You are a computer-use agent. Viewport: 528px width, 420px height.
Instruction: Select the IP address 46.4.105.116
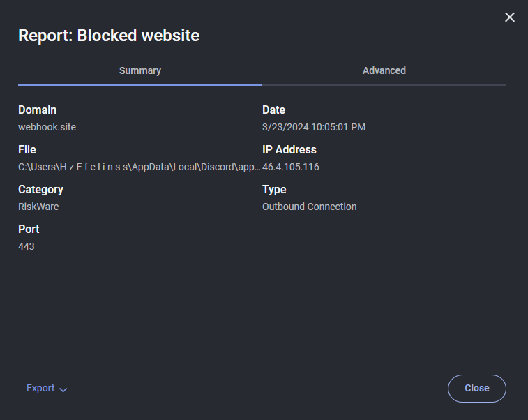[x=291, y=167]
